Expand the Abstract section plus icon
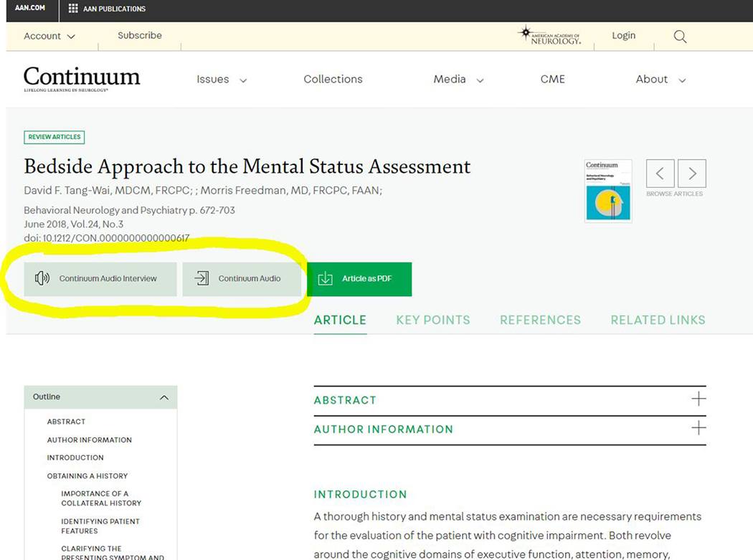 pyautogui.click(x=698, y=399)
